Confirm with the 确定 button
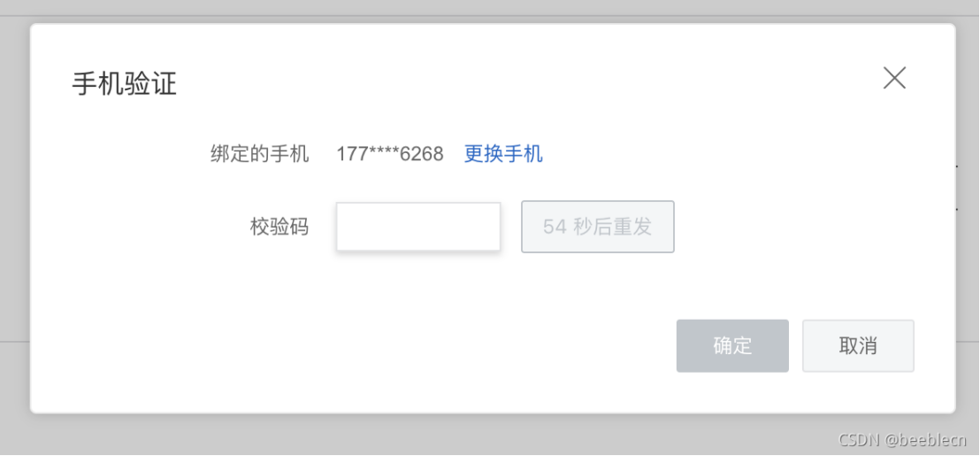Screen dimensions: 980x456 coord(732,346)
